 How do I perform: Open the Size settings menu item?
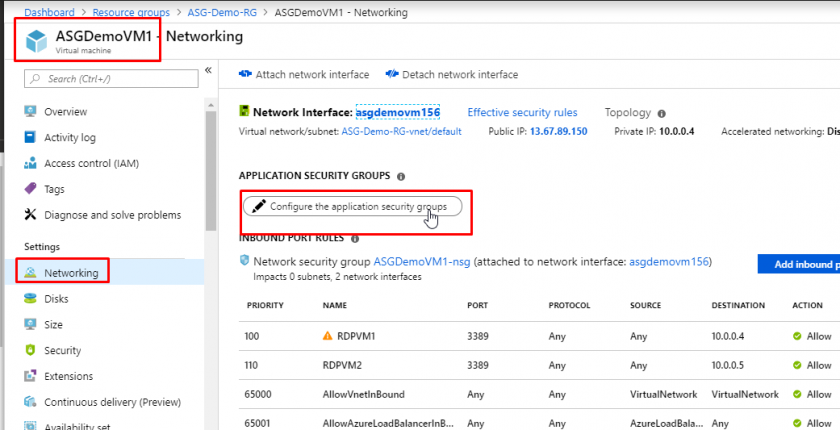[53, 325]
